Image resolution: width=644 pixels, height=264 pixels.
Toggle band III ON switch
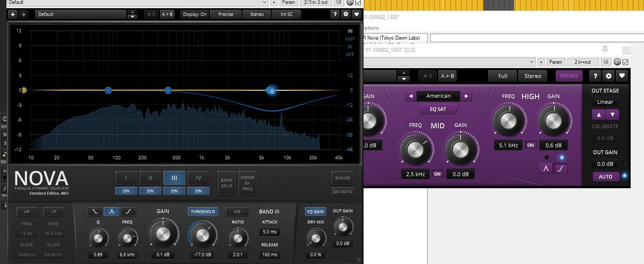175,191
